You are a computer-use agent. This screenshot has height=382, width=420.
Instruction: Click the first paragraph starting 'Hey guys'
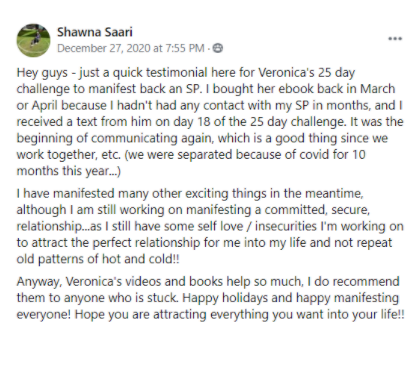coord(210,122)
